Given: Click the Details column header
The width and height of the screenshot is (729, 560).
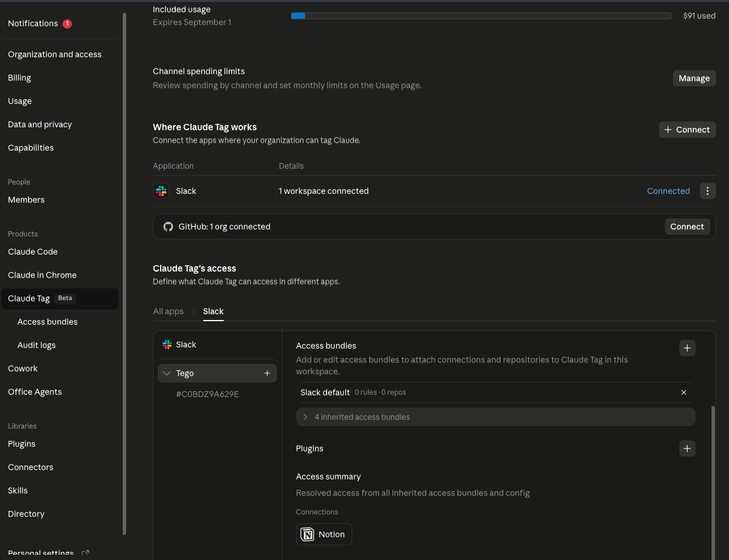Looking at the screenshot, I should click(x=291, y=166).
